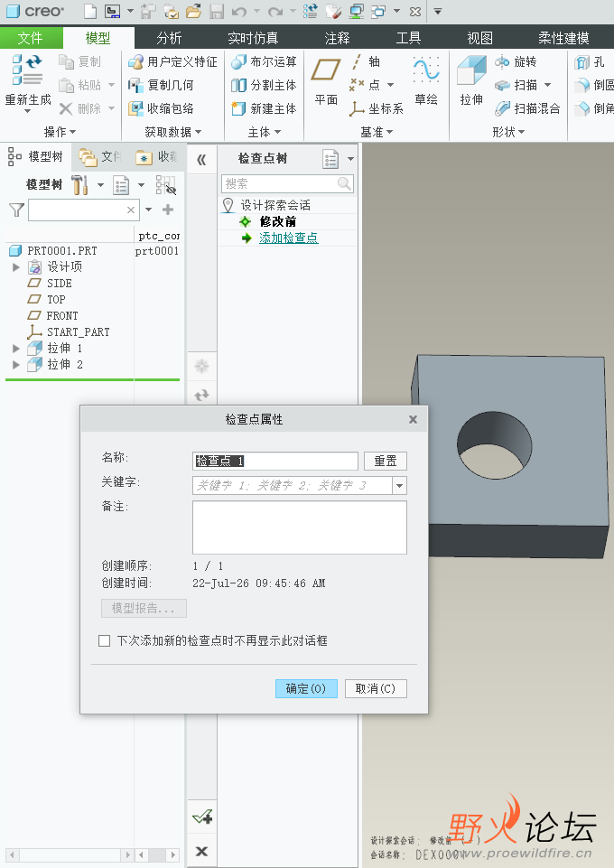Click the 复制 (Copy) tool
The image size is (614, 868).
click(x=80, y=61)
